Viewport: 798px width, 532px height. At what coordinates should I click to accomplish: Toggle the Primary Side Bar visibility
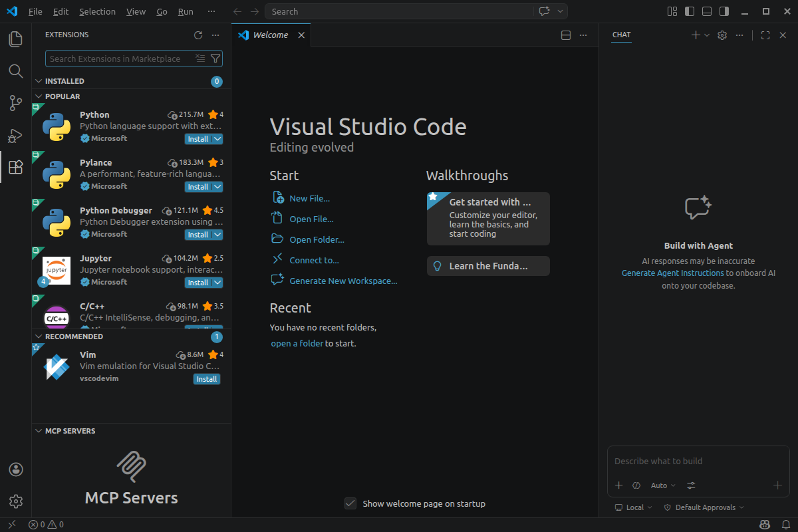tap(690, 11)
